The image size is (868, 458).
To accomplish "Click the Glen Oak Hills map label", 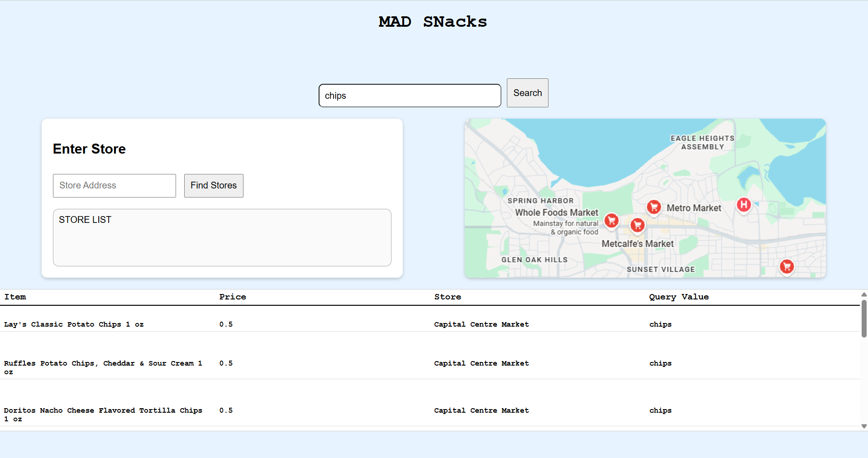I will coord(534,260).
